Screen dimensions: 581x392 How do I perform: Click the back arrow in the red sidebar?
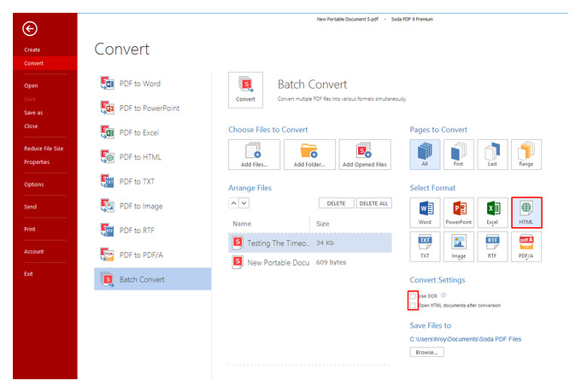coord(30,28)
